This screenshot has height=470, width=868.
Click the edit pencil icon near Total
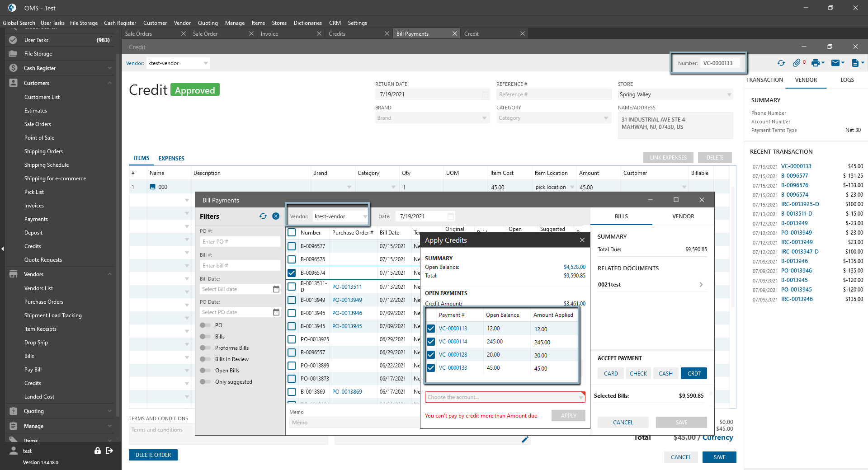pos(525,439)
